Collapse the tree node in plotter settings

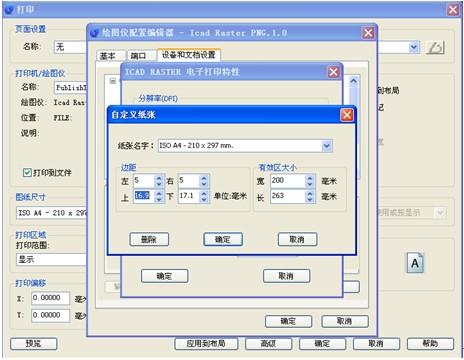pos(113,81)
